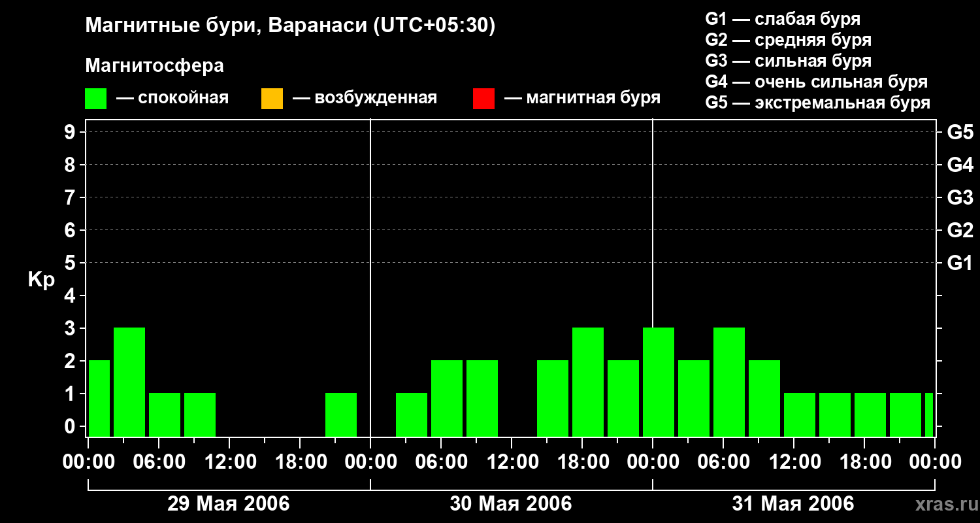Viewport: 980px width, 523px height.
Task: Click the '31 Мая 2006' date label
Action: click(793, 503)
